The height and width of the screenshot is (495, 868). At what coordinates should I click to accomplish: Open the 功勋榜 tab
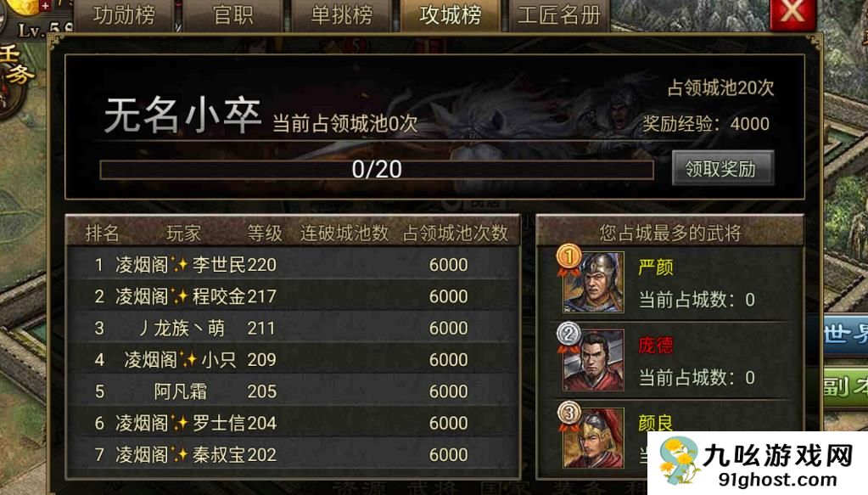(124, 15)
